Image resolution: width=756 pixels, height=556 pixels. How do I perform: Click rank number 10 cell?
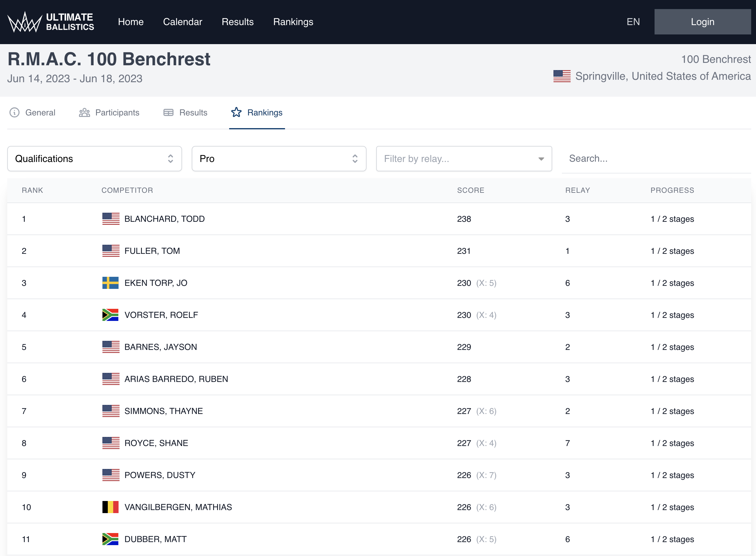point(26,507)
